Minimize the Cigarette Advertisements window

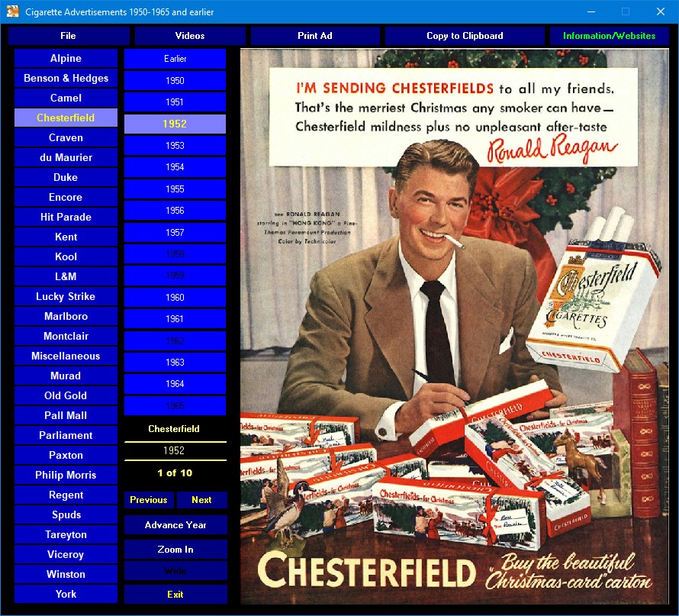point(591,11)
